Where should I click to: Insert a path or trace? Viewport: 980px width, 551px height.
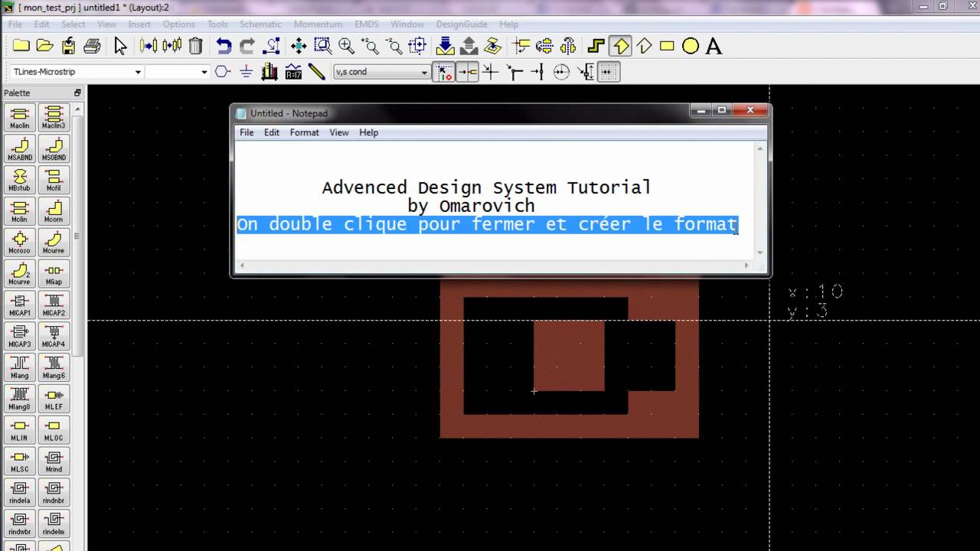click(x=596, y=46)
